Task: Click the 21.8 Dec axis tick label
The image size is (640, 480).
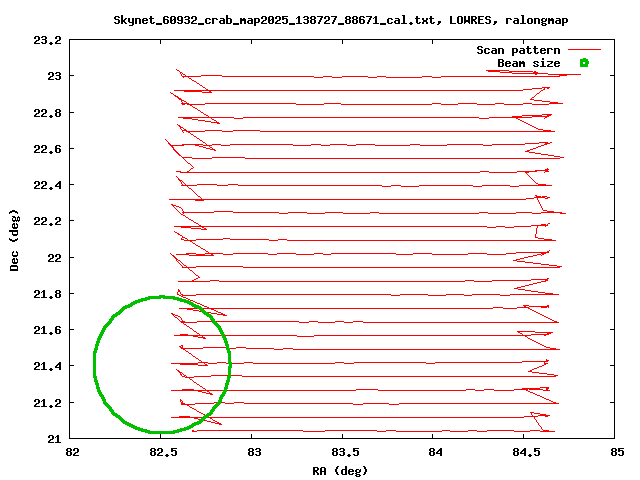Action: pyautogui.click(x=48, y=294)
